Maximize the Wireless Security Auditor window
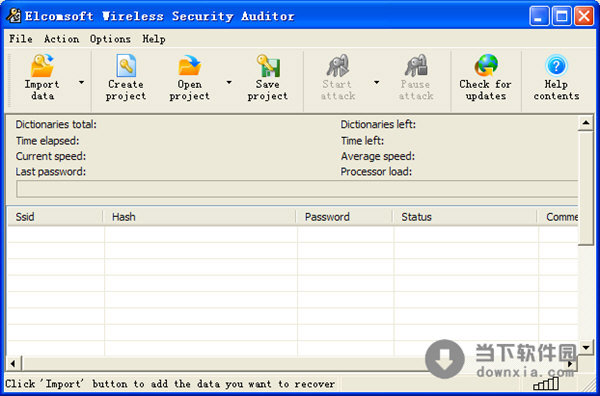Screen dimensions: 600x396 (562, 16)
